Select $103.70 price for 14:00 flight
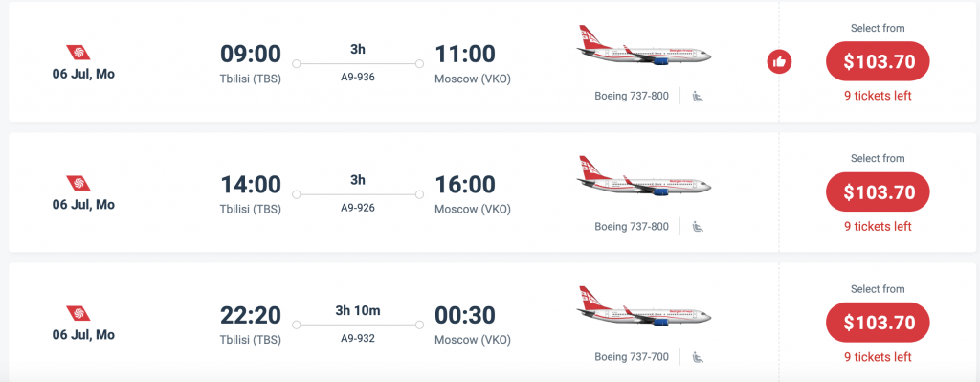 (879, 192)
